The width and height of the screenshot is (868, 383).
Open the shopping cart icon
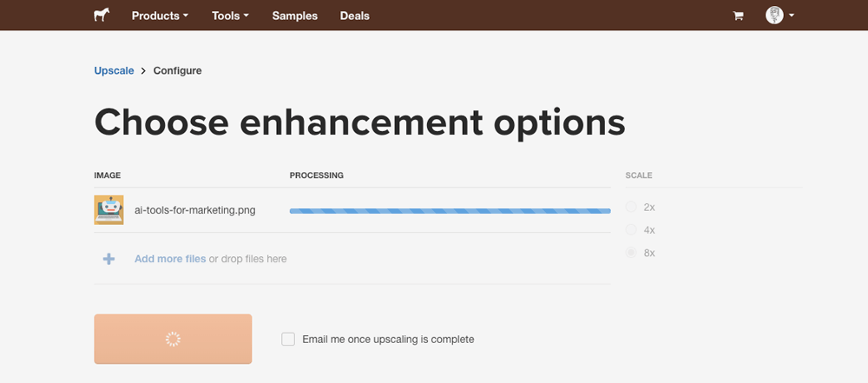pyautogui.click(x=739, y=16)
